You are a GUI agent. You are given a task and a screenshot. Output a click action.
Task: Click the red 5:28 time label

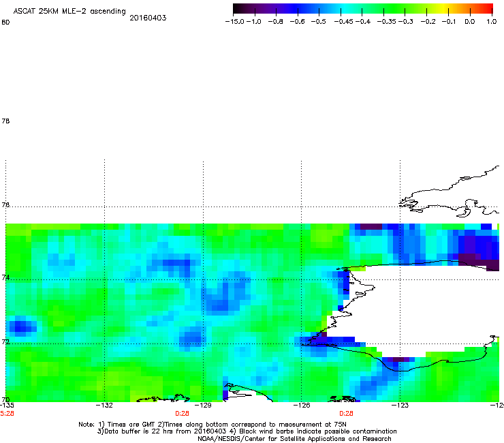[7, 414]
